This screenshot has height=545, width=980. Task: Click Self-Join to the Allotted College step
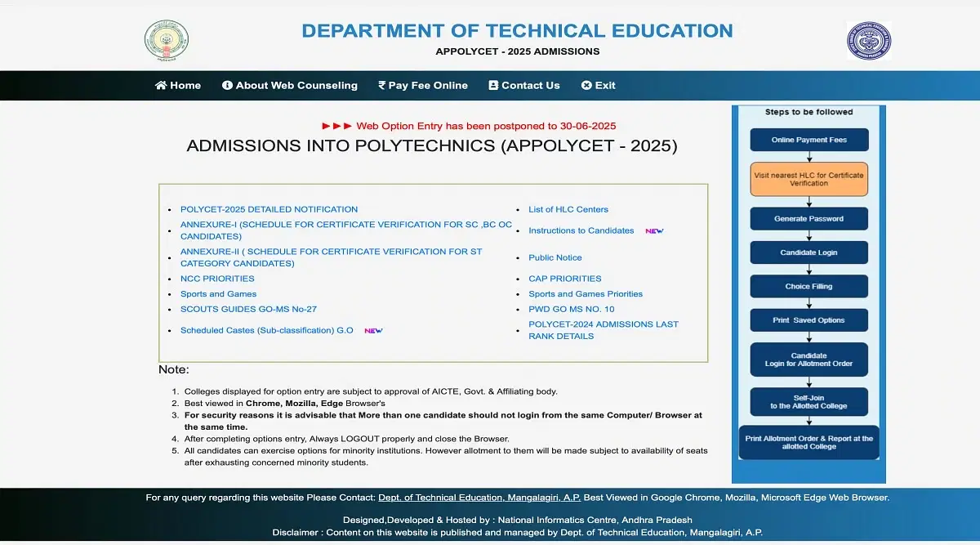[x=809, y=402]
